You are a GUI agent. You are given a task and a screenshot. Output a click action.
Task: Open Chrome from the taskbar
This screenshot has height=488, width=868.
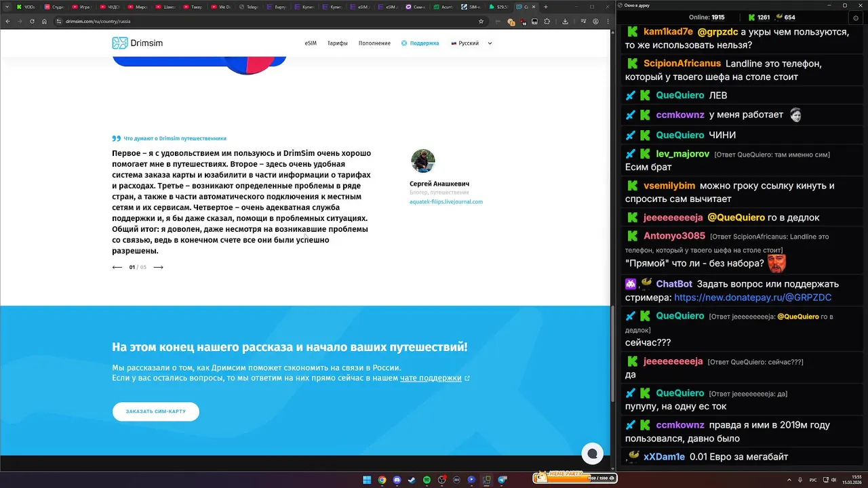pyautogui.click(x=382, y=480)
